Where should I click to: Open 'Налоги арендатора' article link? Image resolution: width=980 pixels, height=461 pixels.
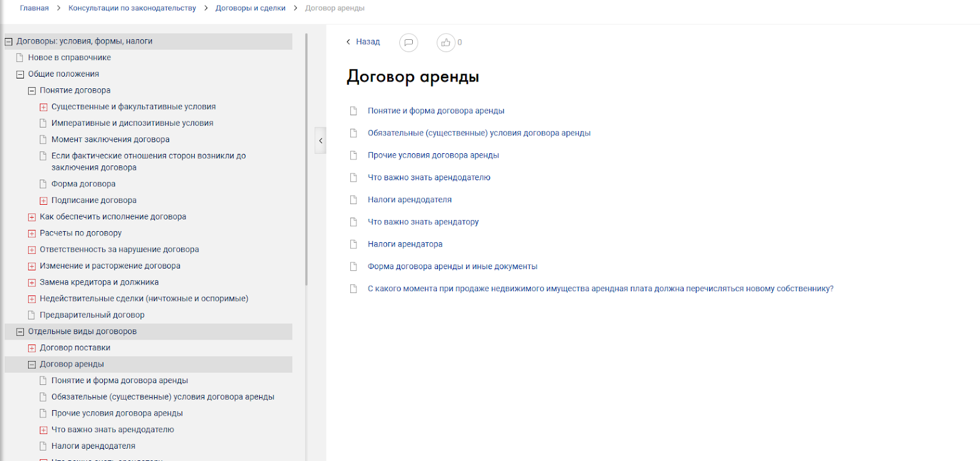click(x=405, y=244)
